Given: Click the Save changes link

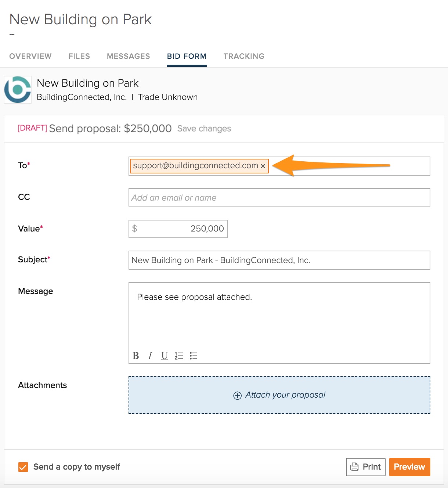Looking at the screenshot, I should click(x=204, y=129).
